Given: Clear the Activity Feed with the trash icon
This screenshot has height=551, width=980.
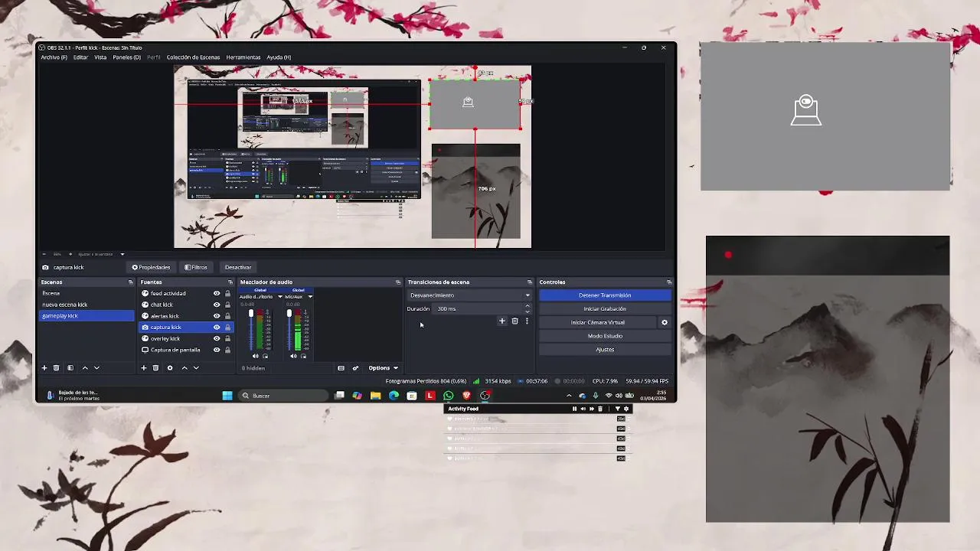Looking at the screenshot, I should click(600, 409).
